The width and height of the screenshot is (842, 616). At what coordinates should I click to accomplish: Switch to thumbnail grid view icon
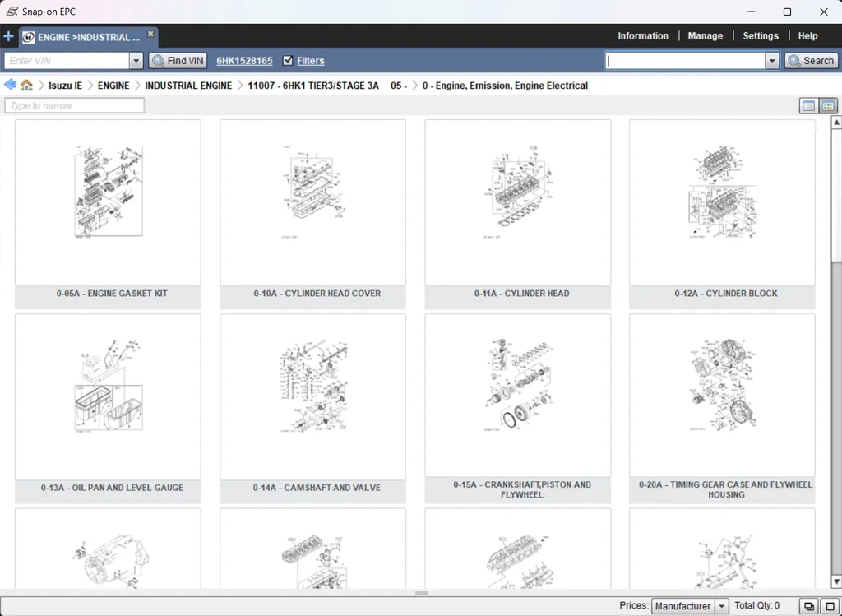[828, 106]
